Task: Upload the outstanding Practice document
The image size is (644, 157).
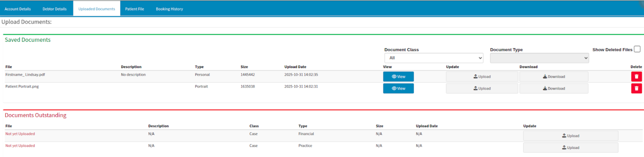Action: [x=571, y=147]
